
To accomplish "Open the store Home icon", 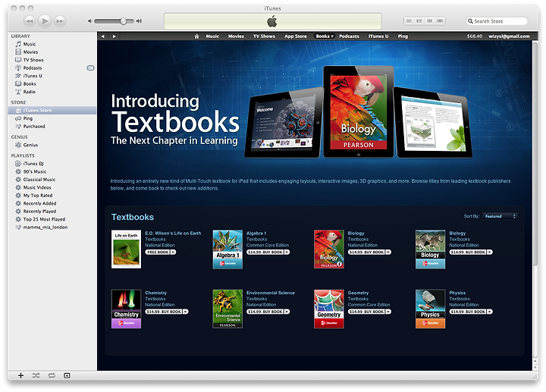I will point(196,36).
